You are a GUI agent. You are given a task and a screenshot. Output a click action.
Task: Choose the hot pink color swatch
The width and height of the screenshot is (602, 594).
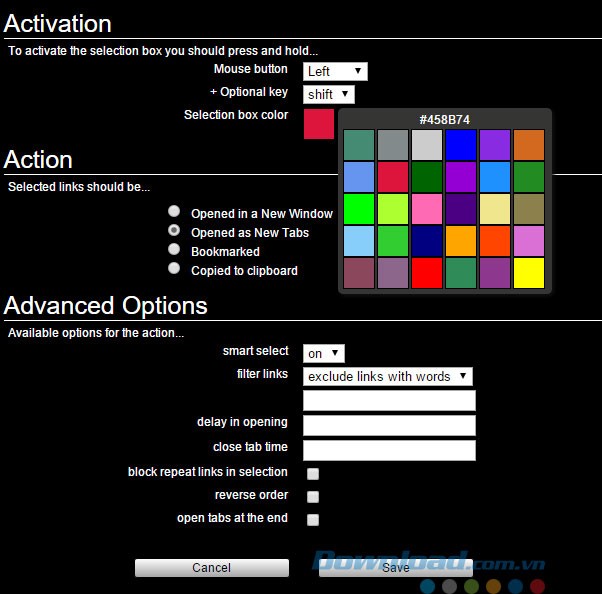(x=427, y=209)
